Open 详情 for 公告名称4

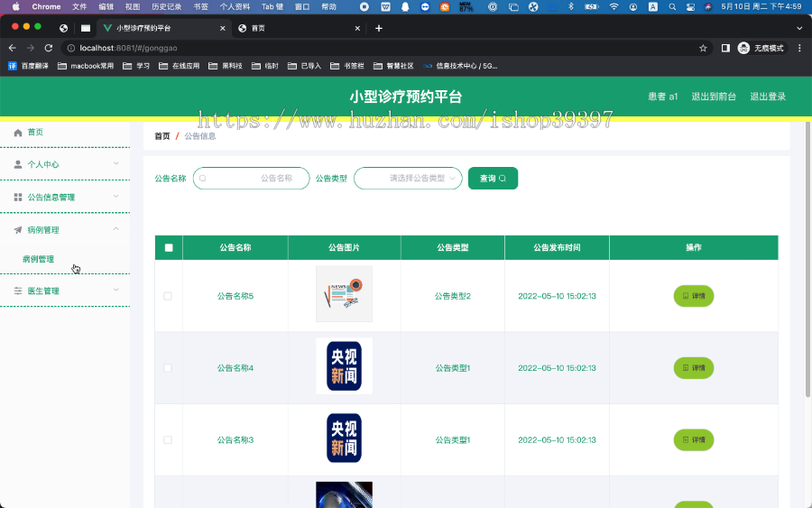coord(694,368)
